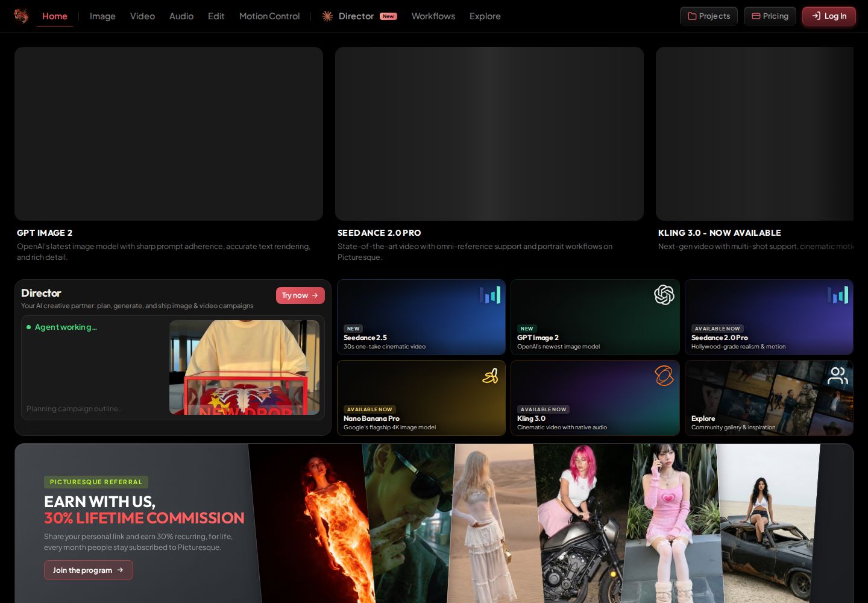This screenshot has height=603, width=868.
Task: Open Explore in the top navigation
Action: (485, 16)
